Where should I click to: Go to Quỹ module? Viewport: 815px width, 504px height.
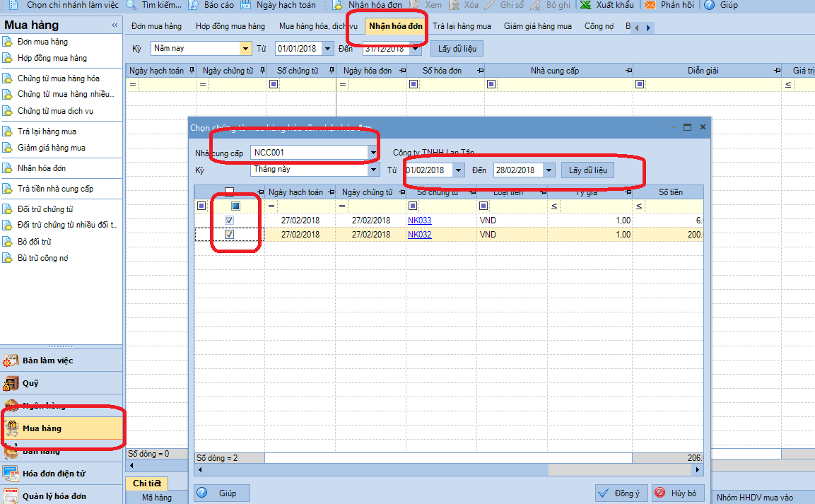coord(61,383)
